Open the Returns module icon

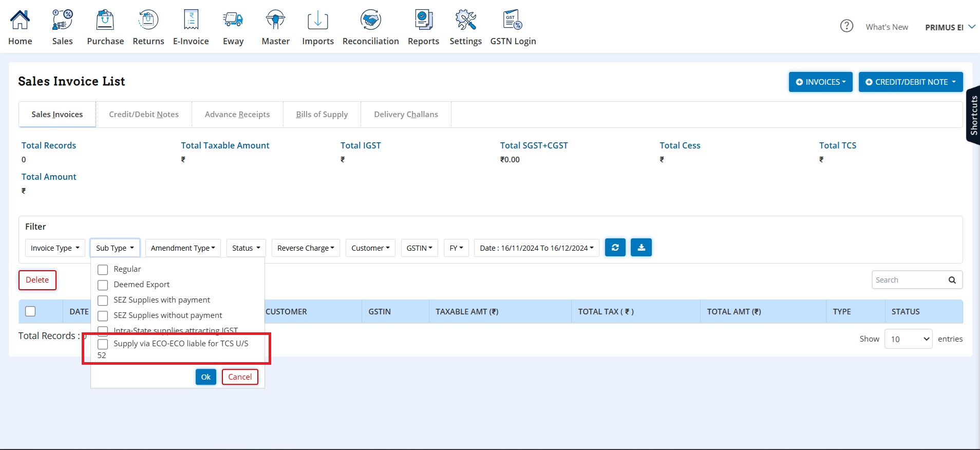(x=148, y=20)
